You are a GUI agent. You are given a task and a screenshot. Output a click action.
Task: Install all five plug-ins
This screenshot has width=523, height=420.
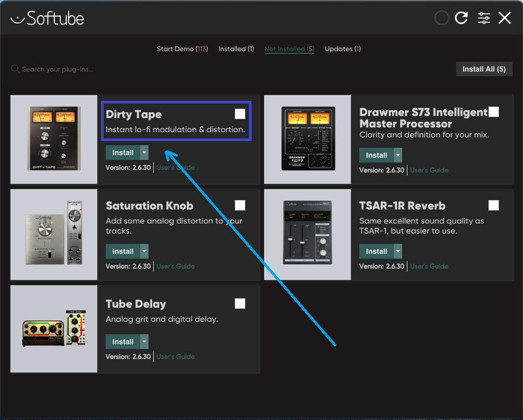(x=484, y=69)
